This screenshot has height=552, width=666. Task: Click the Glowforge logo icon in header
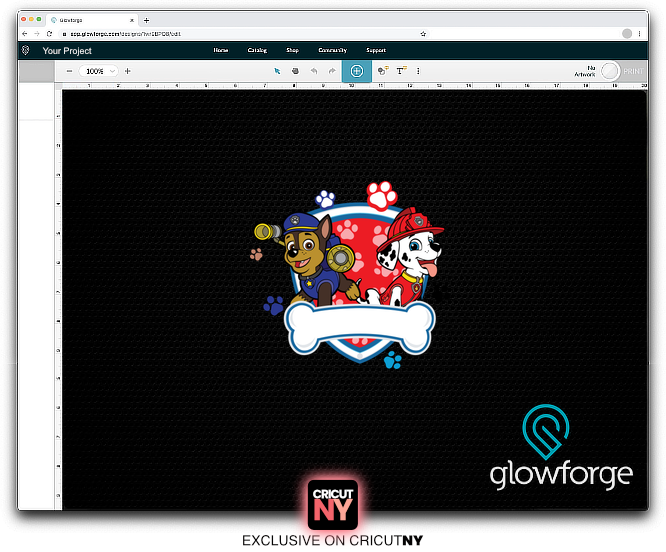click(x=25, y=51)
